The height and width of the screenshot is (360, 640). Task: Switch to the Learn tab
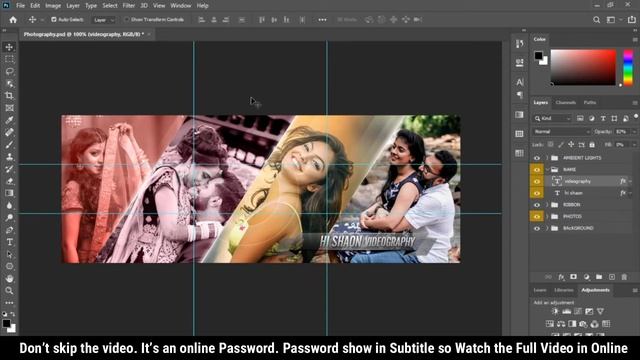coord(540,290)
